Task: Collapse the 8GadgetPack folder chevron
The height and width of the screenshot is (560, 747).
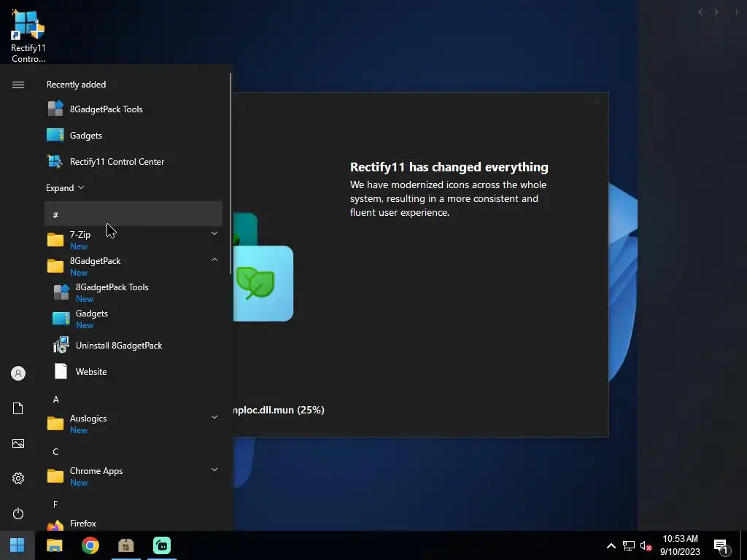Action: click(x=214, y=260)
